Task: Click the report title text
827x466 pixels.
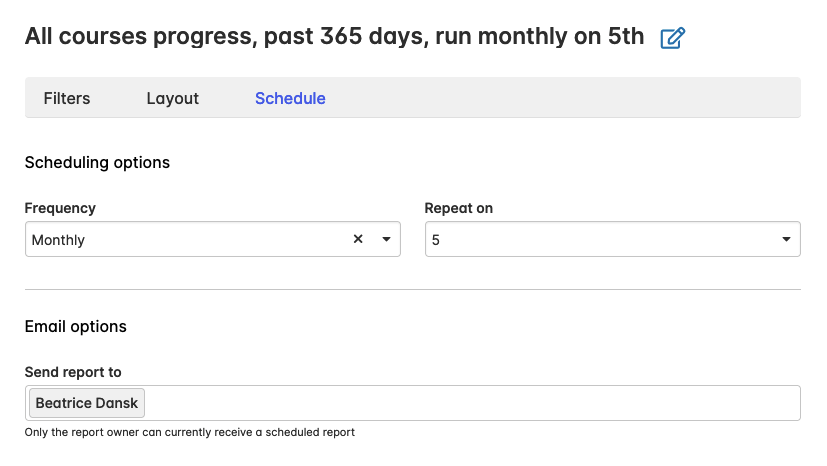Action: coord(334,38)
